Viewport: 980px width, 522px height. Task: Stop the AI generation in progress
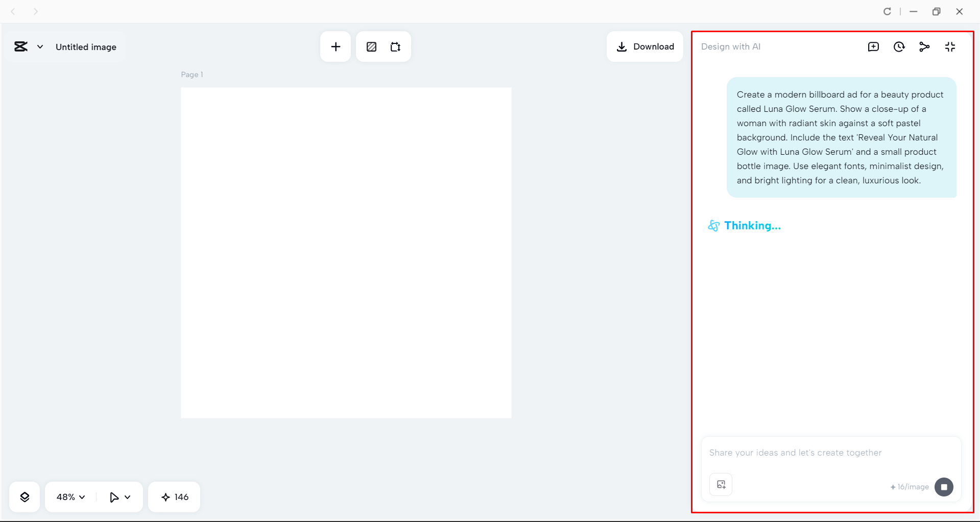944,487
